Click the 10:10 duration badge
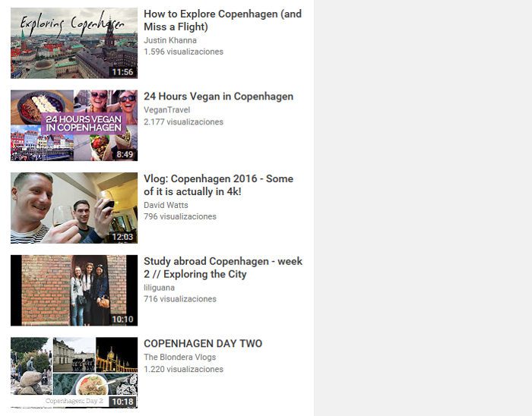The image size is (532, 416). (122, 320)
